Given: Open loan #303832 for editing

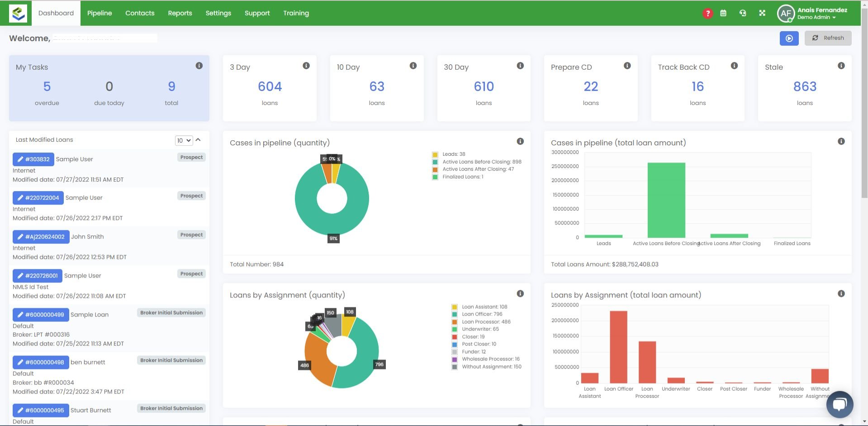Looking at the screenshot, I should point(33,159).
